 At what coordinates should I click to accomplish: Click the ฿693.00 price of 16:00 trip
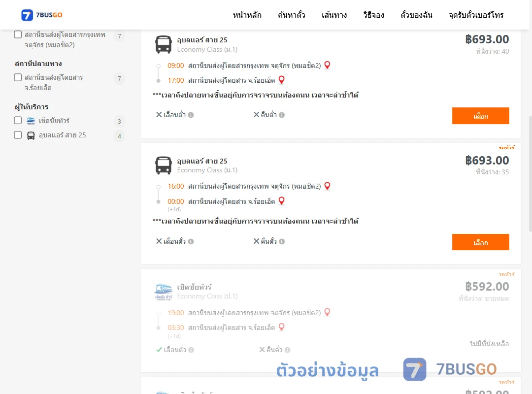487,160
